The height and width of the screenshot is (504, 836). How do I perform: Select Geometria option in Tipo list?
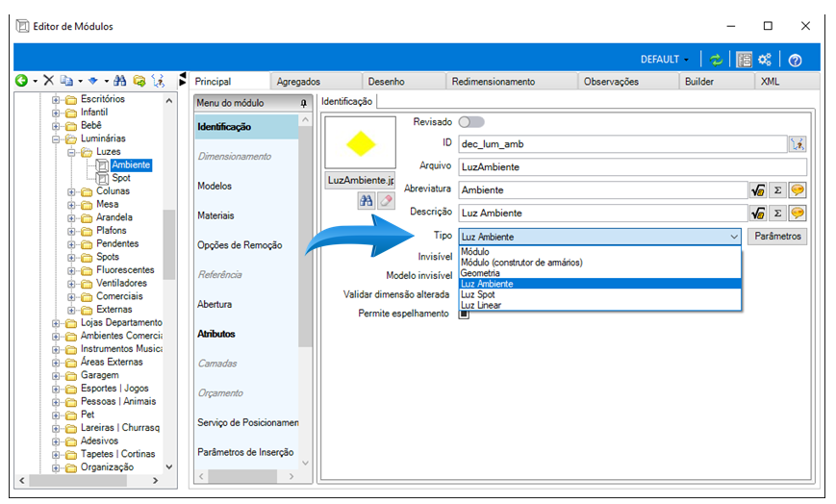[599, 273]
